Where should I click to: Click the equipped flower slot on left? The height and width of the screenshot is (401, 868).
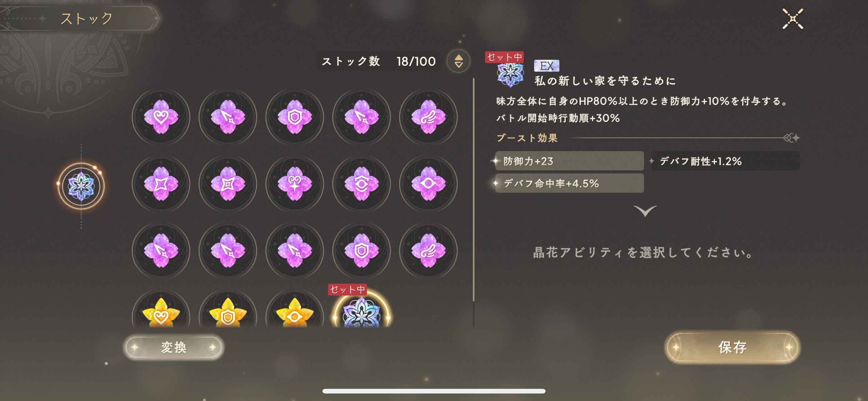81,186
